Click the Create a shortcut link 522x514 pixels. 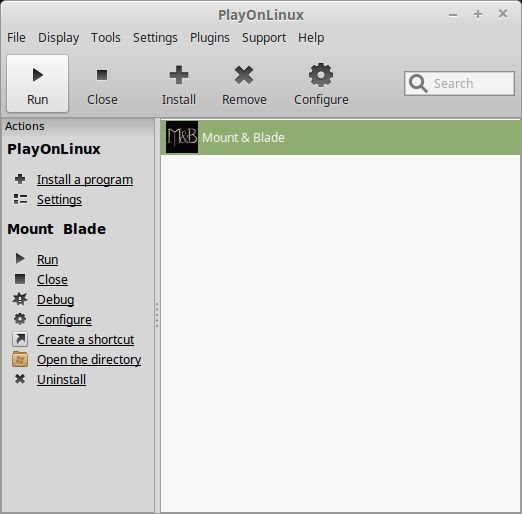tap(86, 339)
